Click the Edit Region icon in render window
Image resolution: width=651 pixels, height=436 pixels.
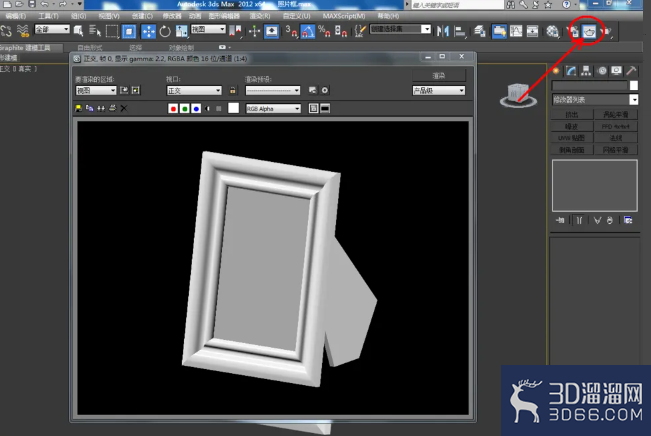[124, 90]
